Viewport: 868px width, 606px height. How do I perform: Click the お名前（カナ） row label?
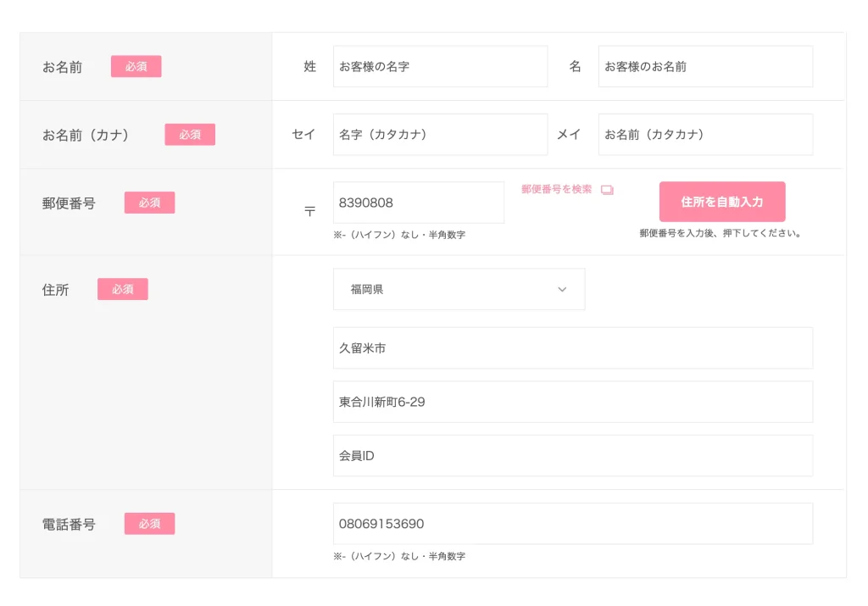[86, 135]
